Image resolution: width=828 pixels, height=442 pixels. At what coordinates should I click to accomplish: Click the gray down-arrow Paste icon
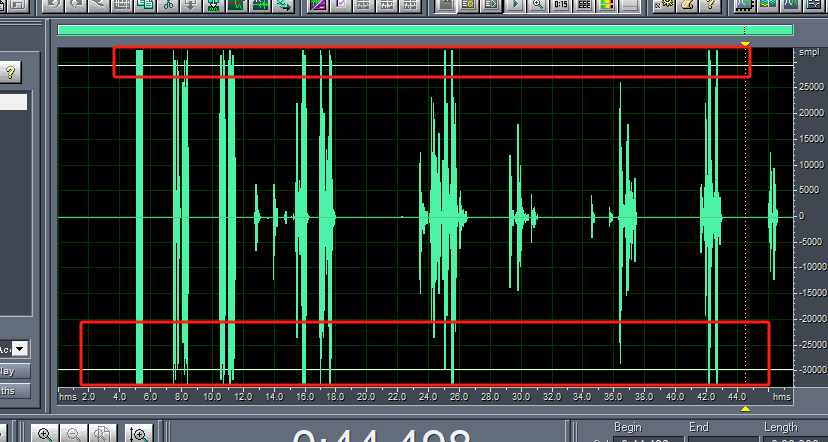click(191, 4)
